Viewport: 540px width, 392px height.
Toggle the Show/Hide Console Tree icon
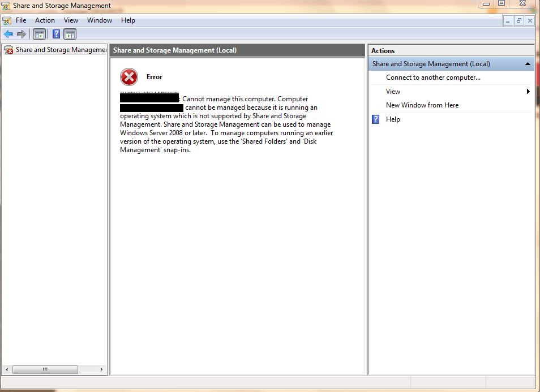click(x=39, y=34)
